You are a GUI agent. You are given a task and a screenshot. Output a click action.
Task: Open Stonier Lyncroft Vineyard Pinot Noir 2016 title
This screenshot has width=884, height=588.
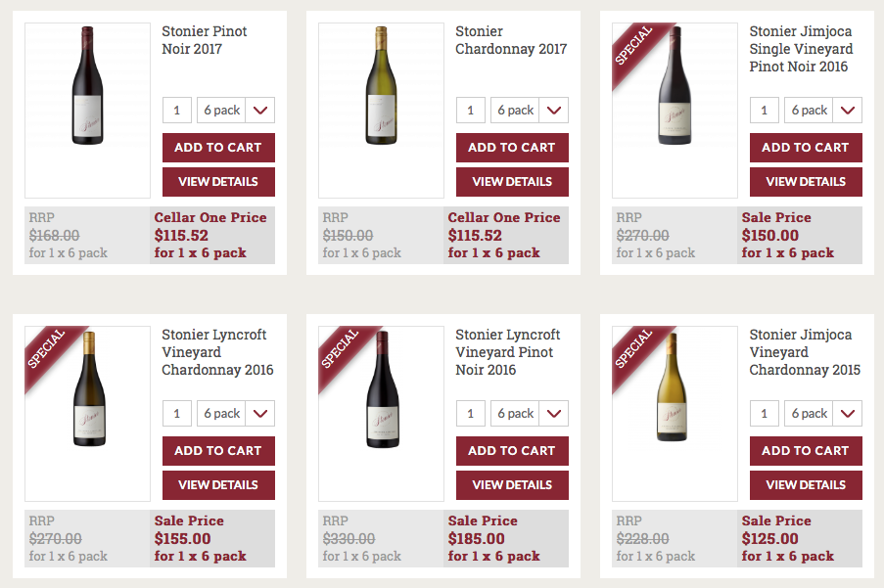click(507, 352)
